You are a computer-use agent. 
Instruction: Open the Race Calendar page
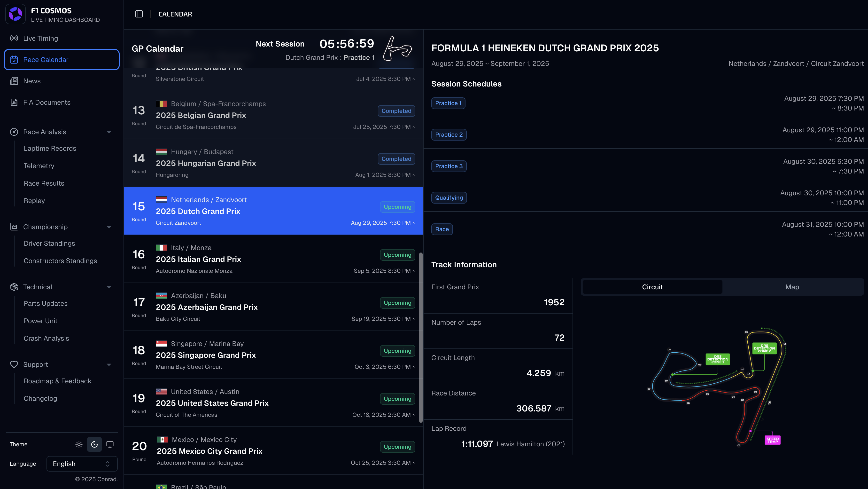[x=62, y=60]
